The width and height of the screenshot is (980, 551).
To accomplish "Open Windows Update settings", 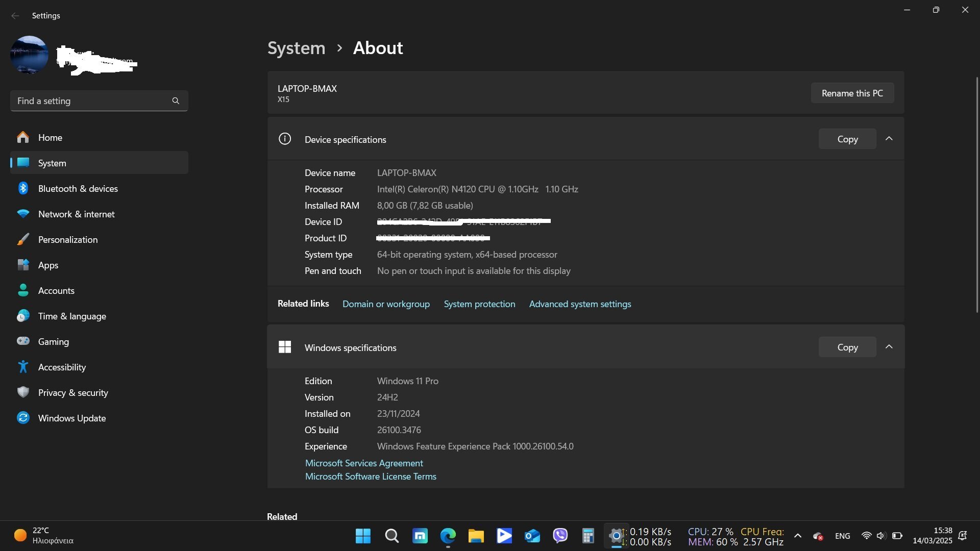I will [x=99, y=418].
